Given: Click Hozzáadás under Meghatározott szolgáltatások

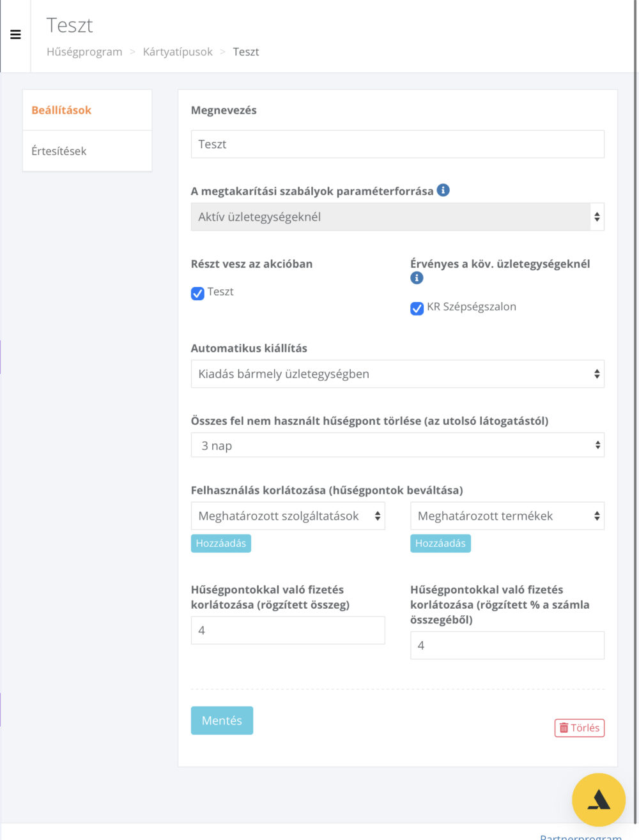Looking at the screenshot, I should coord(221,544).
